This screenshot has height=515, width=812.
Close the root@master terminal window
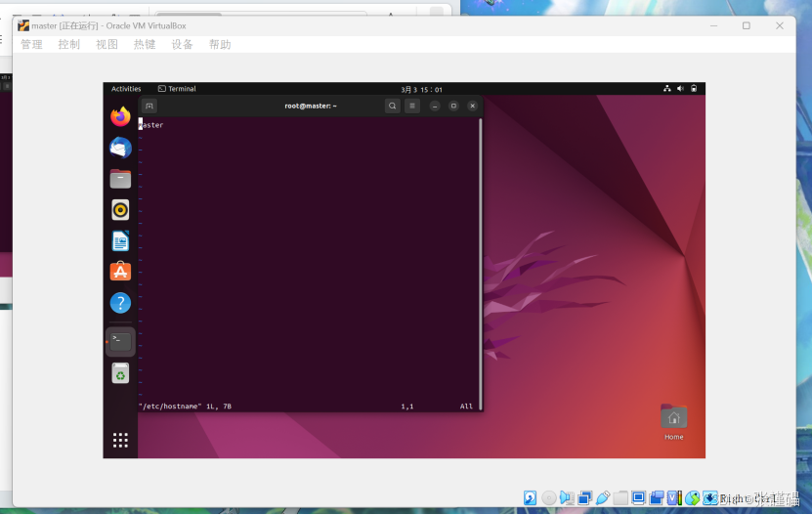[x=472, y=106]
